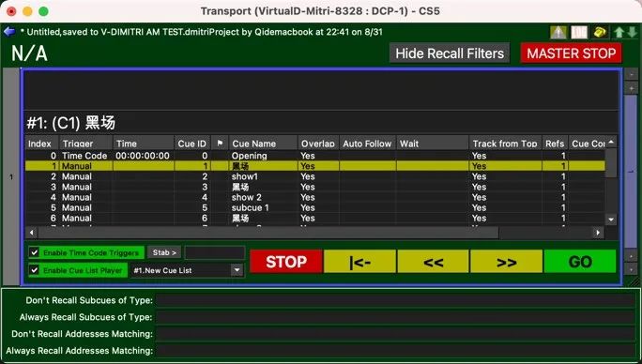Click the green up arrow icon
The height and width of the screenshot is (364, 642).
619,32
